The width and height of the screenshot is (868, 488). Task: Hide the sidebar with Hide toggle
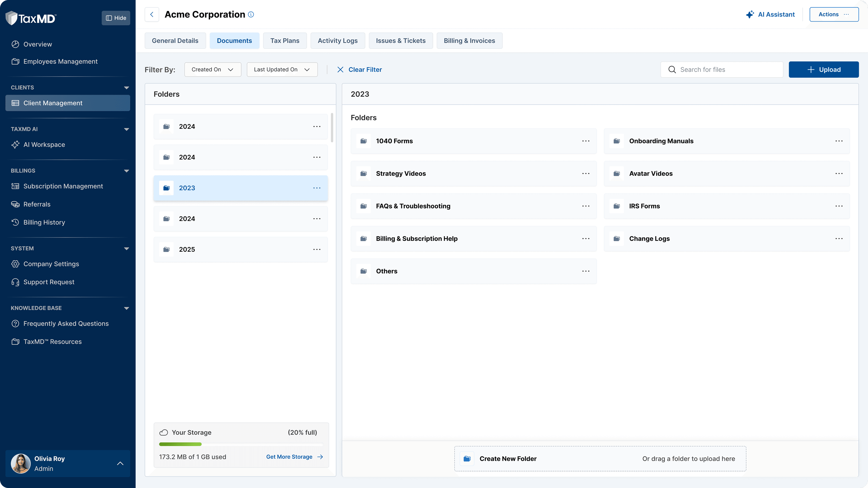[x=116, y=18]
